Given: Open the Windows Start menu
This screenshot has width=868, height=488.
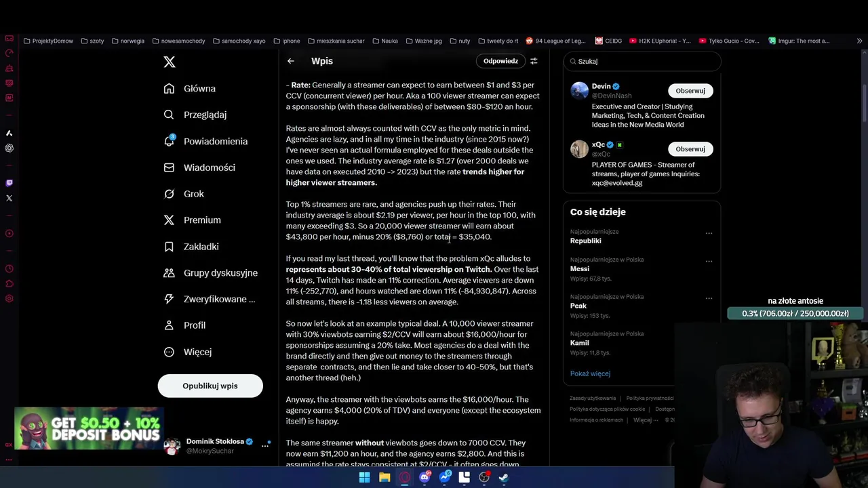Looking at the screenshot, I should (x=364, y=477).
